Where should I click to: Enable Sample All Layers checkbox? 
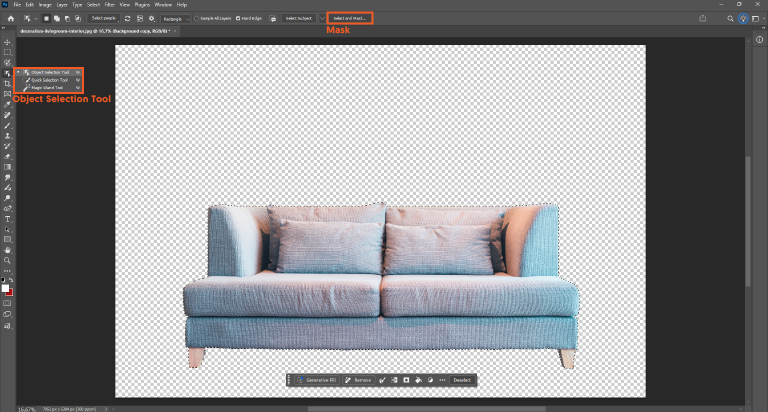tap(196, 19)
